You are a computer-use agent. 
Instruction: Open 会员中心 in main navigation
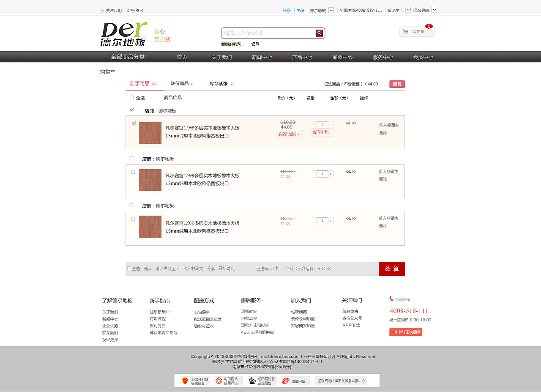coord(423,57)
